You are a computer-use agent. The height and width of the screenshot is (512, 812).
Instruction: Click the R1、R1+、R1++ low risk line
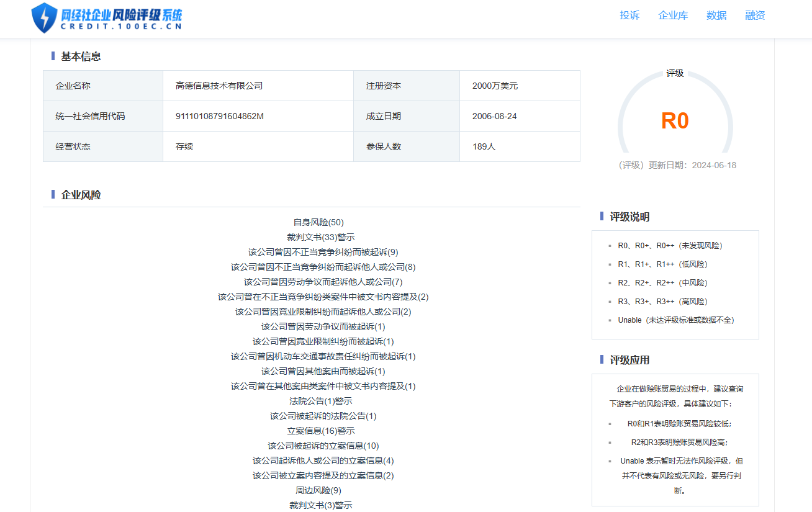[x=663, y=264]
